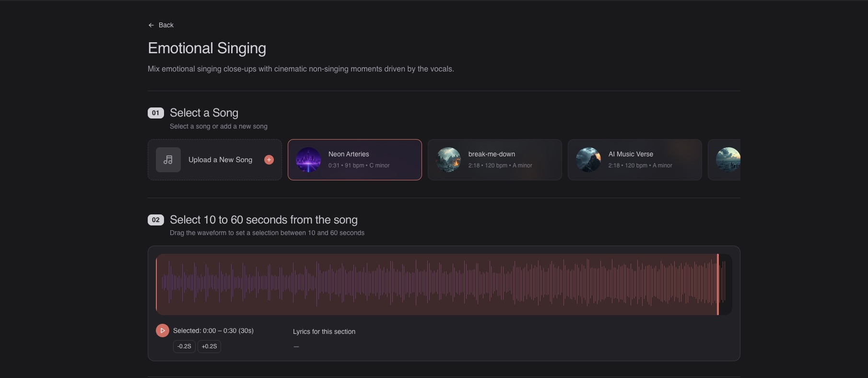868x378 pixels.
Task: Click the waveform selection start handle
Action: tap(156, 284)
